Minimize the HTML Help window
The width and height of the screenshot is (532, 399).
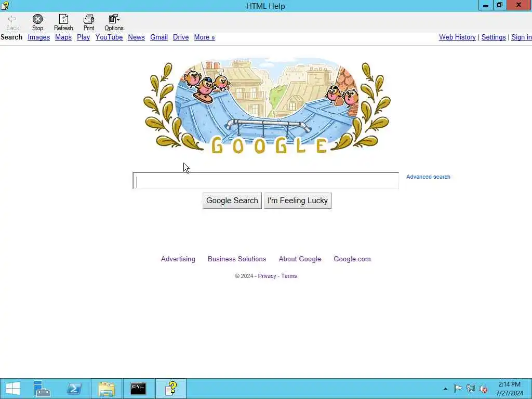[486, 5]
